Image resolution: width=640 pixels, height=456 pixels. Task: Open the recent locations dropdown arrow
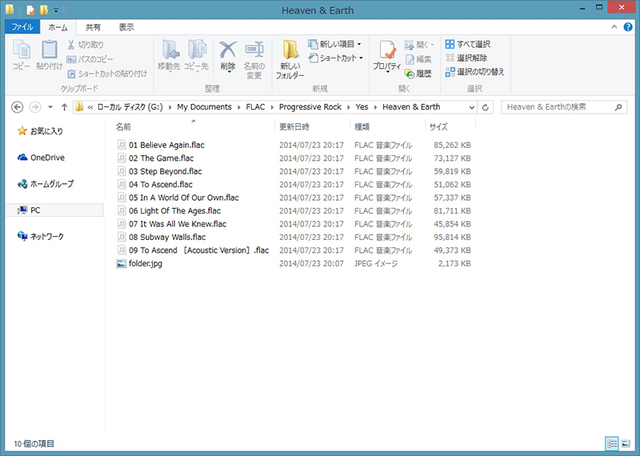click(48, 106)
